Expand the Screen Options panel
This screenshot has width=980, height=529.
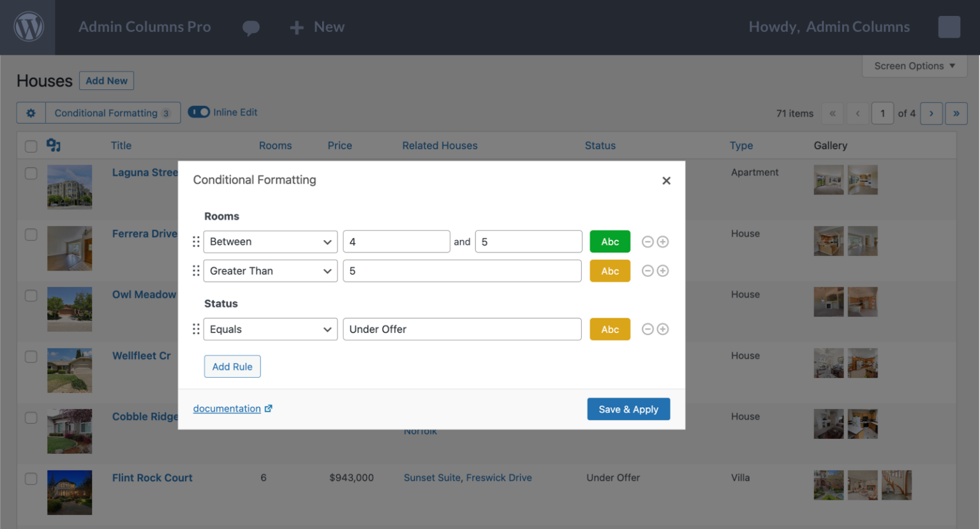click(x=914, y=66)
